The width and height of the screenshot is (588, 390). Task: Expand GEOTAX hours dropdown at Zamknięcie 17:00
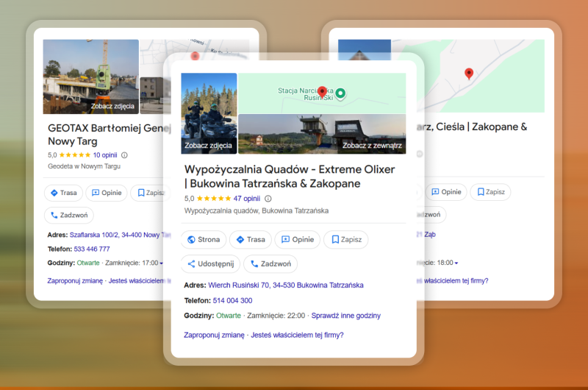click(x=161, y=263)
